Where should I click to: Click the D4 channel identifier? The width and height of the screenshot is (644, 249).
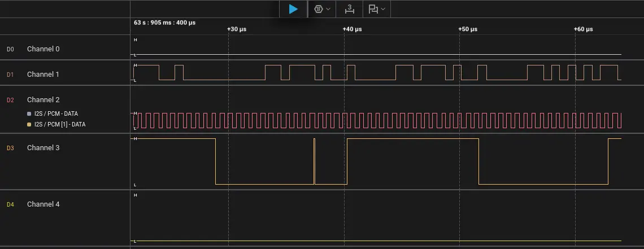point(10,204)
